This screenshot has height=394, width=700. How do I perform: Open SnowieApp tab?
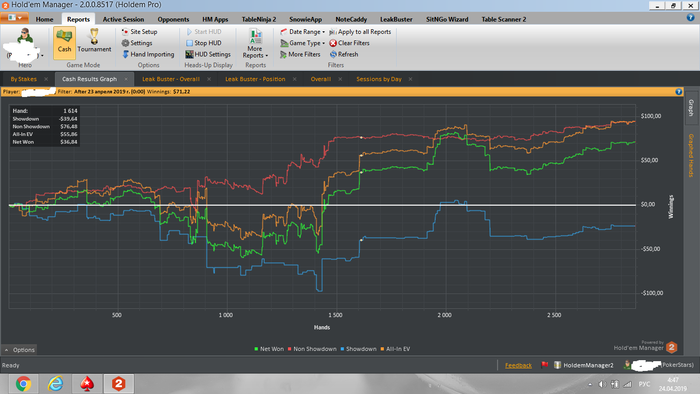click(x=305, y=19)
